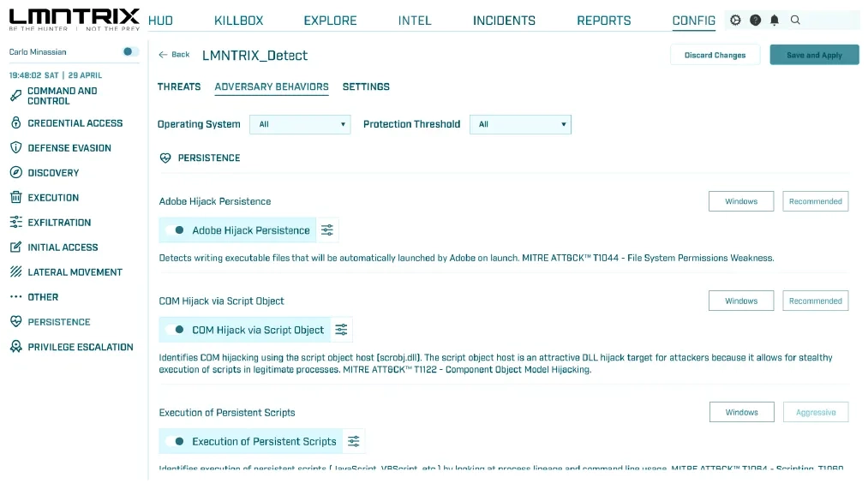Switch to the THREATS tab
This screenshot has height=489, width=868.
click(179, 86)
